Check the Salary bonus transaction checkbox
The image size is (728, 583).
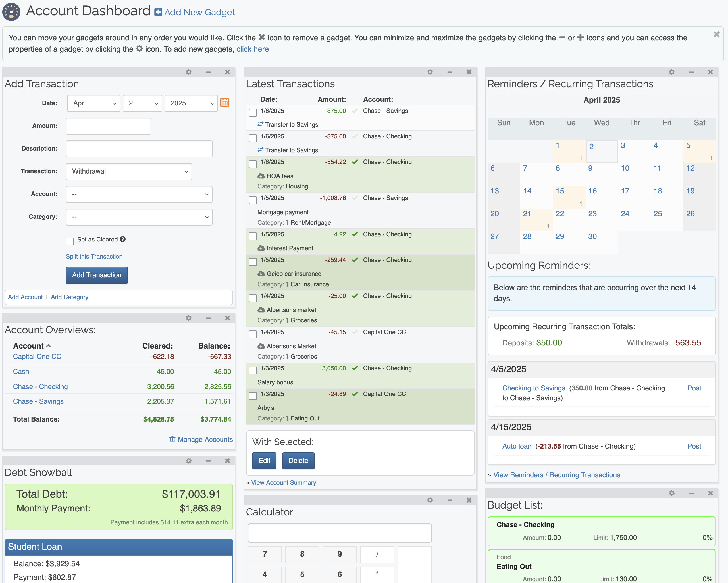pos(253,370)
